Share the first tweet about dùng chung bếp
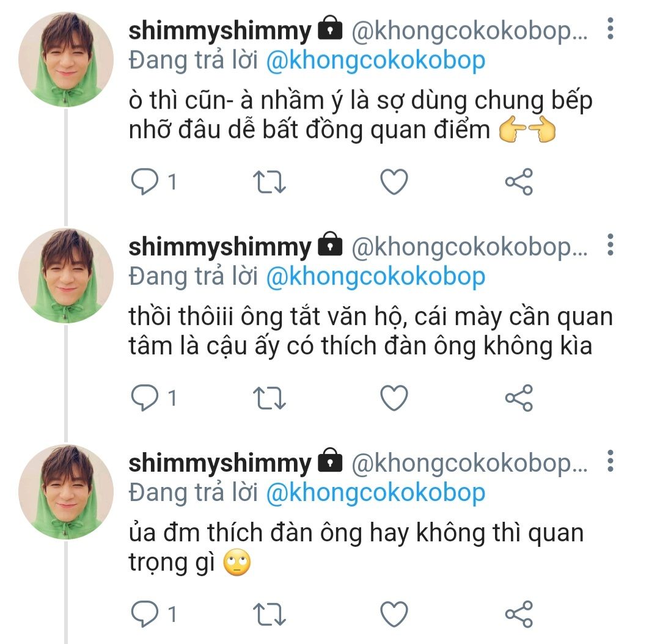Viewport: 660px width, 644px height. pyautogui.click(x=519, y=182)
